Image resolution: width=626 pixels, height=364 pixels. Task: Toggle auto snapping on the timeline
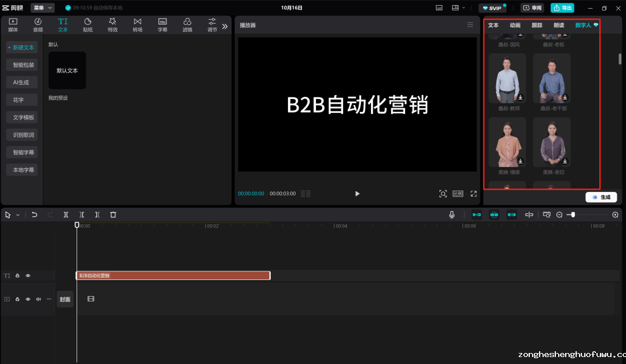coord(494,214)
